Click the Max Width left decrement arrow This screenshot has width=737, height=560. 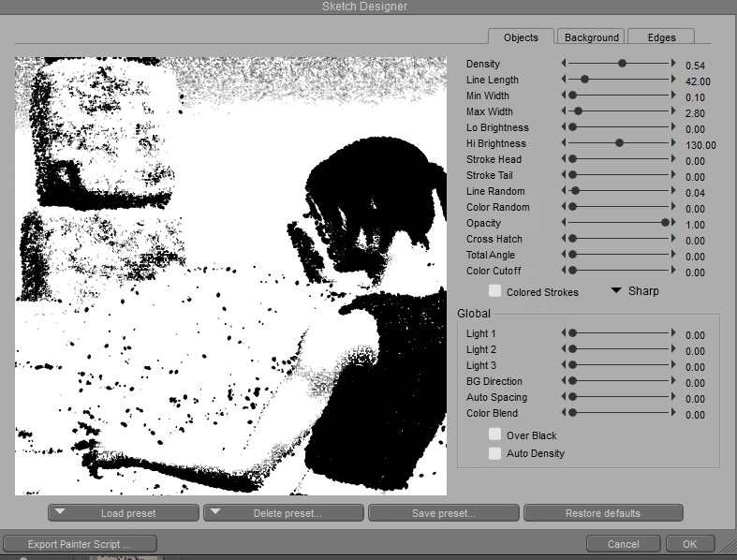[564, 111]
